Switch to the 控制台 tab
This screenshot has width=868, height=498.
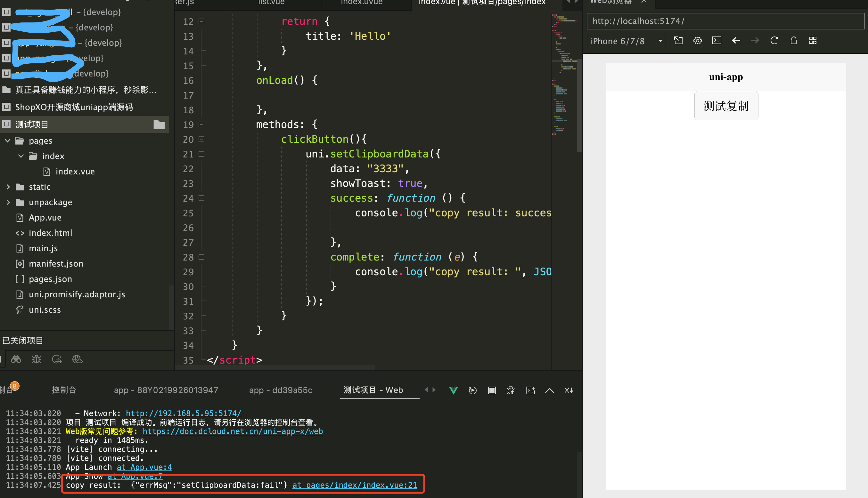click(x=64, y=390)
